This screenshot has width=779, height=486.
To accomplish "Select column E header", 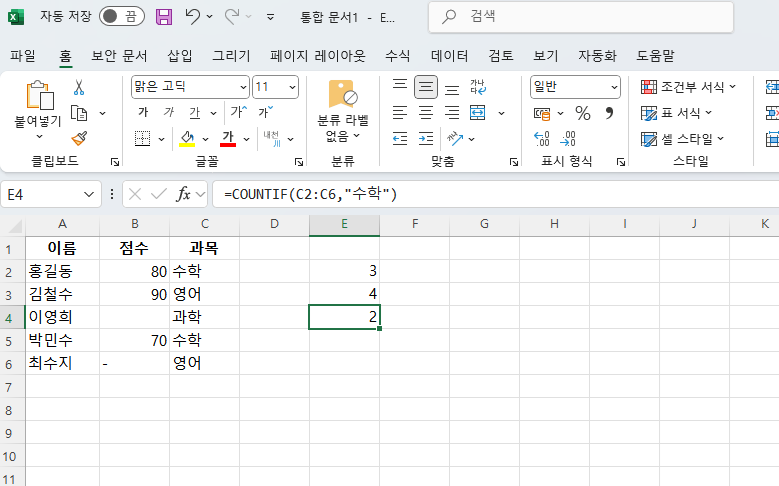I will [x=344, y=224].
